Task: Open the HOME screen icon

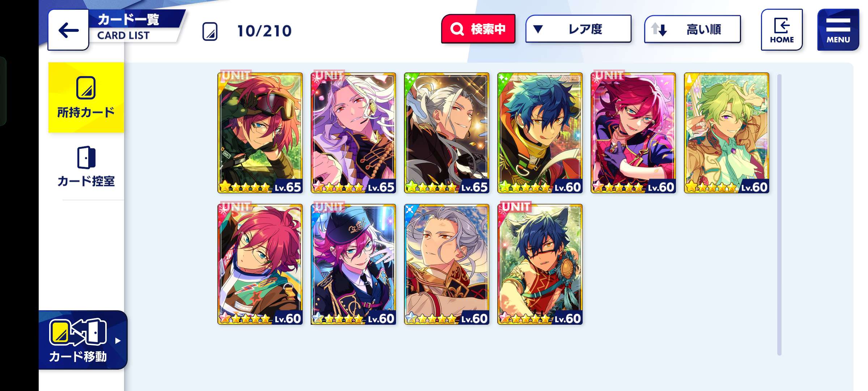Action: tap(782, 30)
